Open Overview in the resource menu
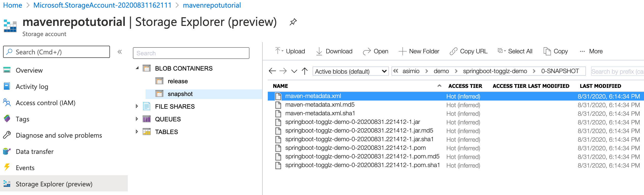644x195 pixels. [x=29, y=70]
